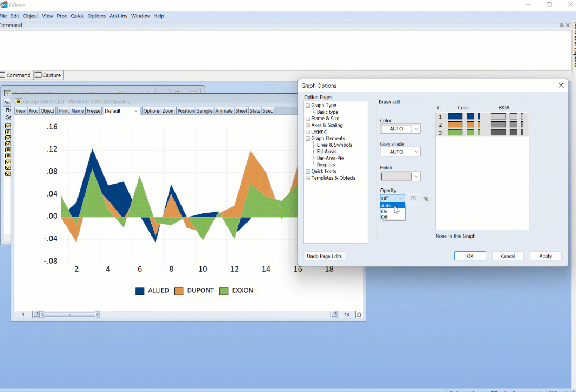Expand the Frame & Size tree node

(x=308, y=119)
